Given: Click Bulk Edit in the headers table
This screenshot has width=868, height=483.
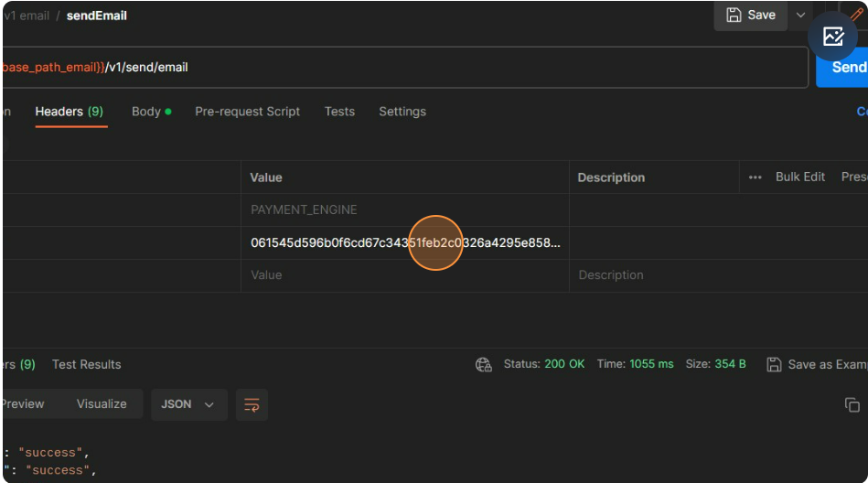Looking at the screenshot, I should [800, 177].
